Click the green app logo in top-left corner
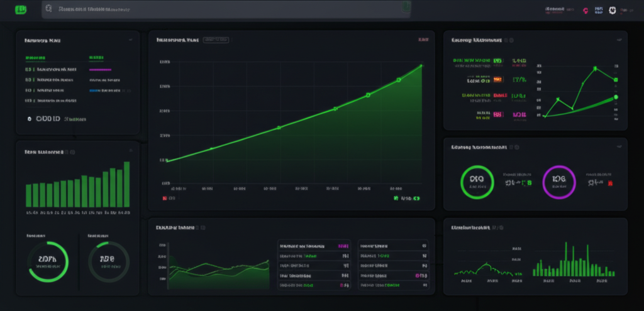Viewport: 644px width, 311px height. click(21, 9)
